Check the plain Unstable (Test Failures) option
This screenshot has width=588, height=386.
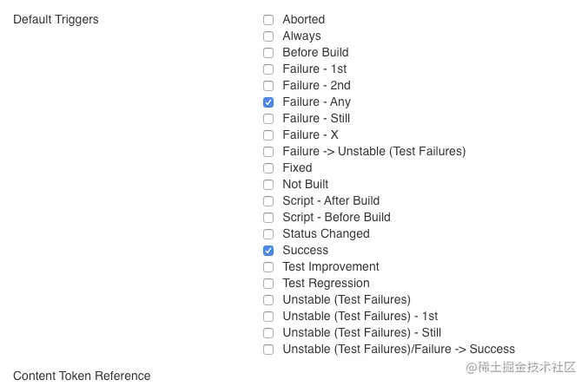pyautogui.click(x=268, y=300)
